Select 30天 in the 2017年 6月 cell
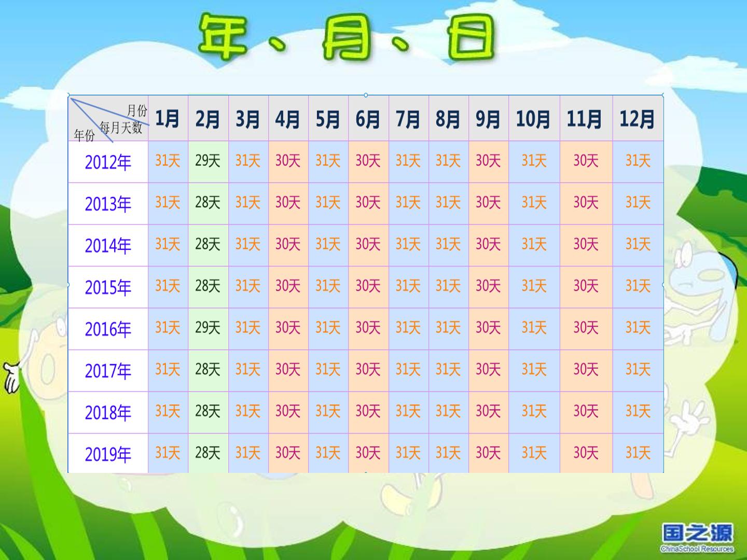Image resolution: width=747 pixels, height=560 pixels. click(368, 369)
